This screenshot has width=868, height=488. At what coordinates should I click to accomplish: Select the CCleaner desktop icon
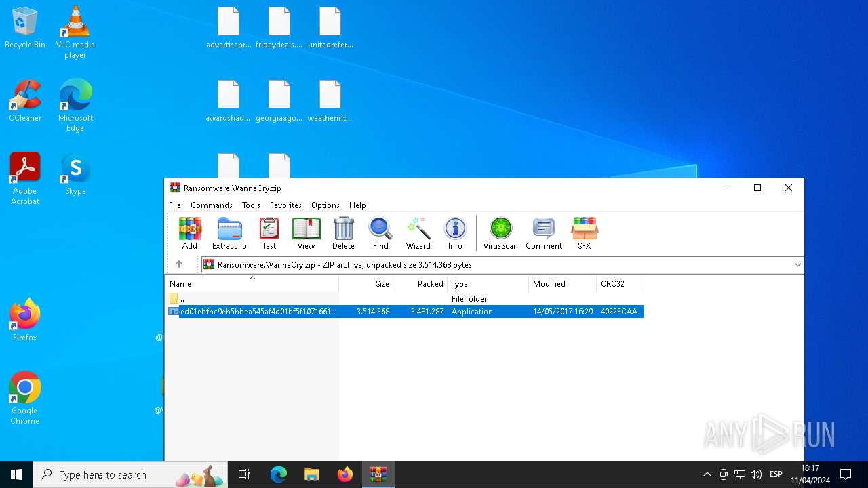[x=25, y=101]
